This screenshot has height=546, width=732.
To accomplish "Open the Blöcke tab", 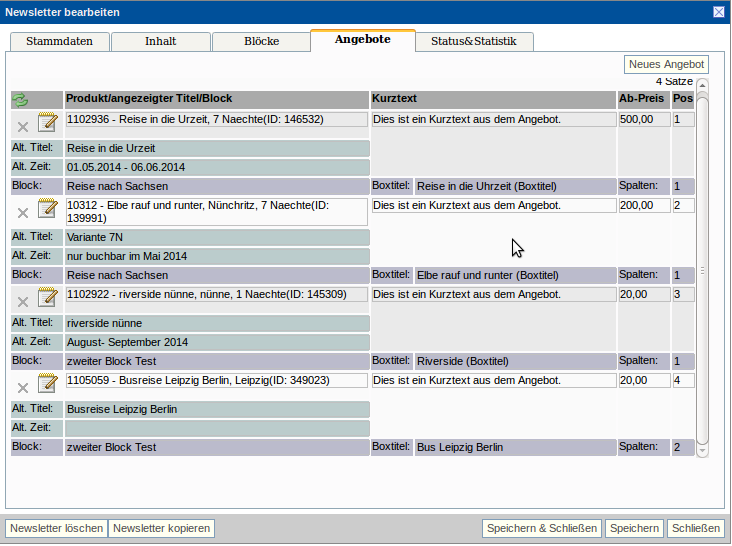I will (261, 42).
